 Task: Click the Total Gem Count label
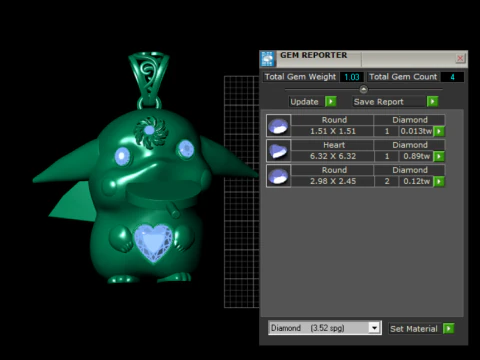click(403, 77)
